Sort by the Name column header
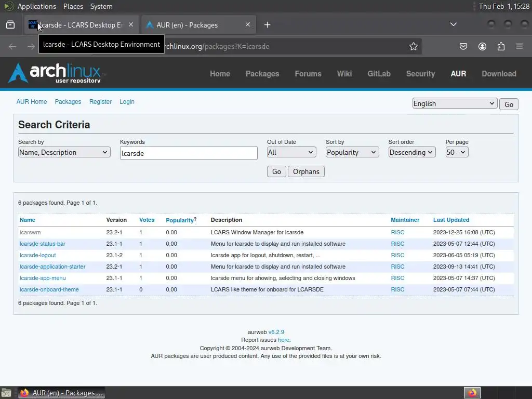The width and height of the screenshot is (532, 399). point(28,220)
